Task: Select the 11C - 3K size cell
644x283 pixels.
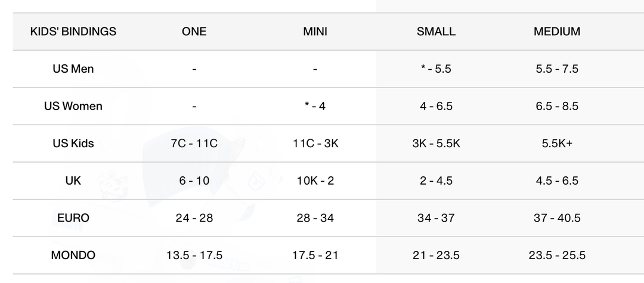Action: point(315,143)
